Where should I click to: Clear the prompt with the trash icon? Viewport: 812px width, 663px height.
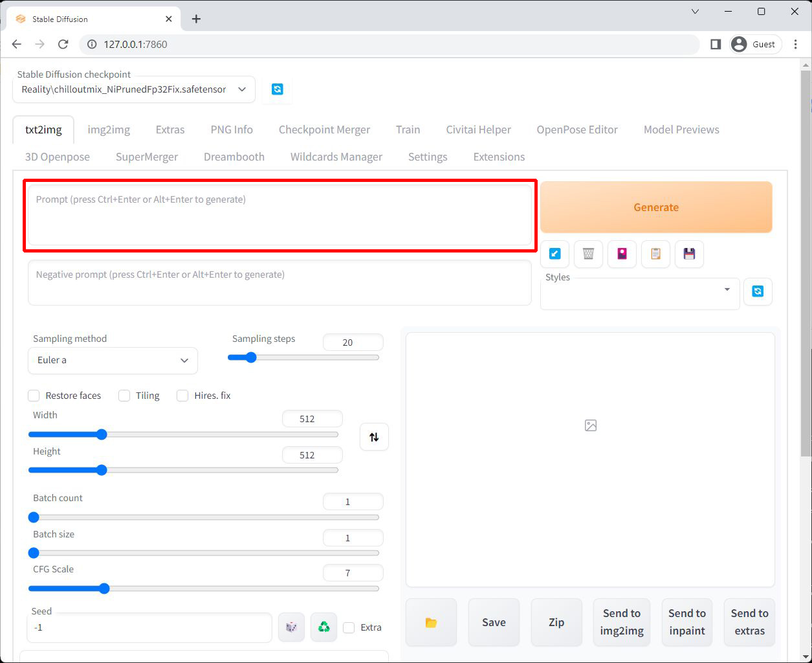(x=588, y=254)
